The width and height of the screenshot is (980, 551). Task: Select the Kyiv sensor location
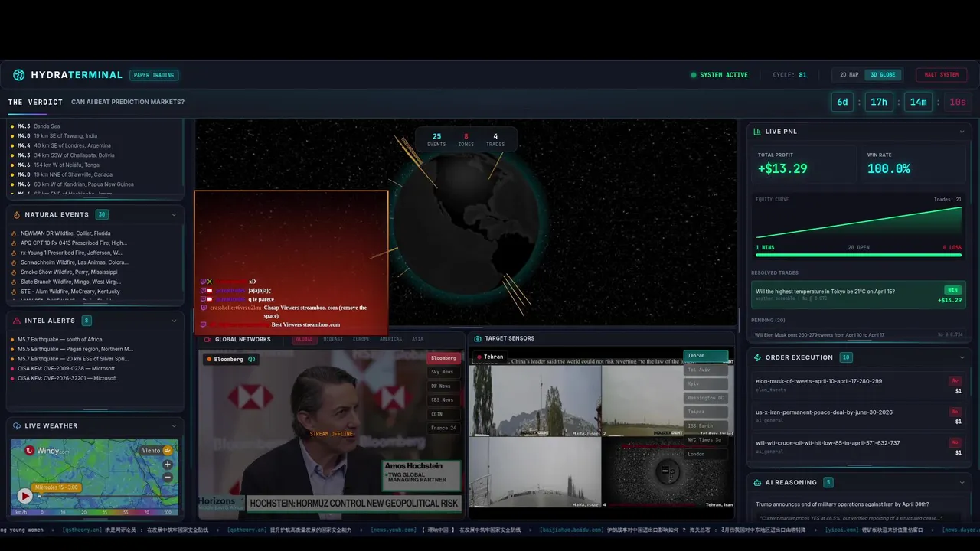[706, 383]
